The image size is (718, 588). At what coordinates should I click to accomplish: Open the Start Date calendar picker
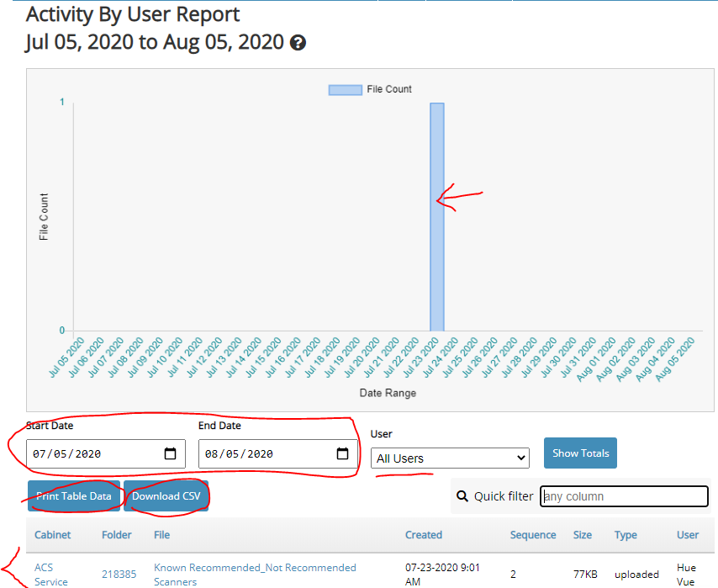click(x=170, y=454)
